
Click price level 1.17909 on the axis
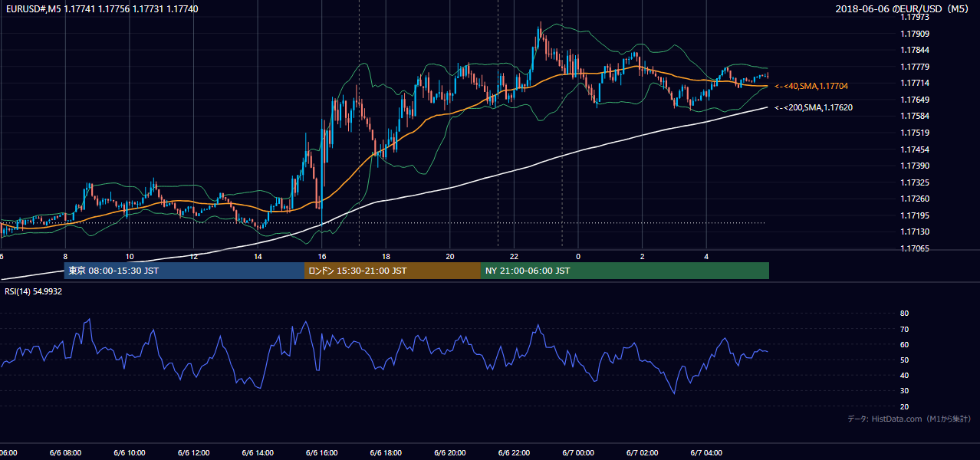click(914, 34)
